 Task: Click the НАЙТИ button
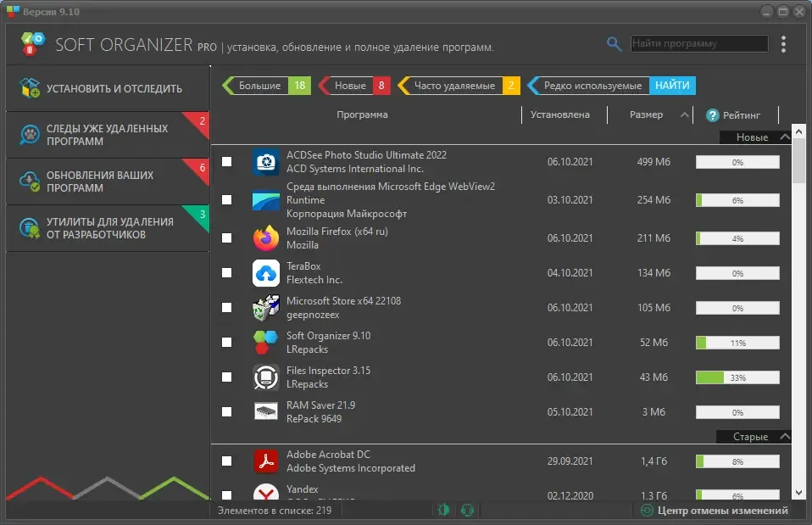coord(672,86)
